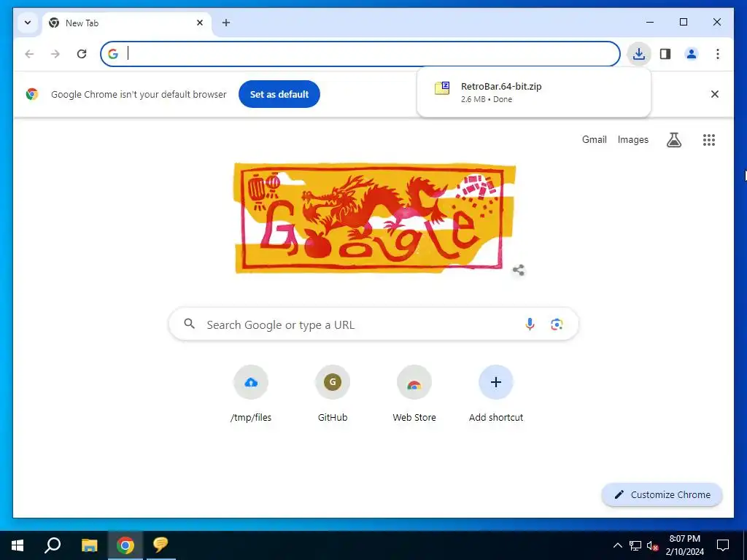Close the Chrome window
The image size is (747, 560).
(x=716, y=22)
